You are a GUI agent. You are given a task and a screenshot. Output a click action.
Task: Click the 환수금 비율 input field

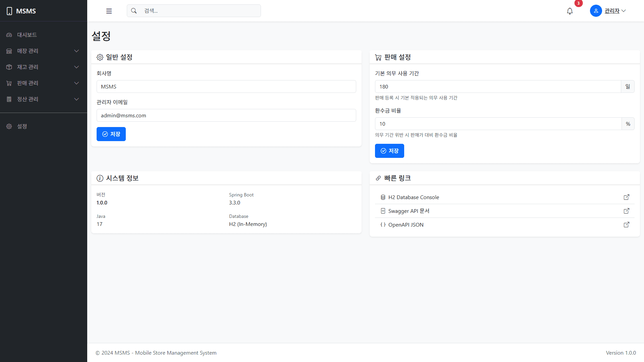pos(498,124)
